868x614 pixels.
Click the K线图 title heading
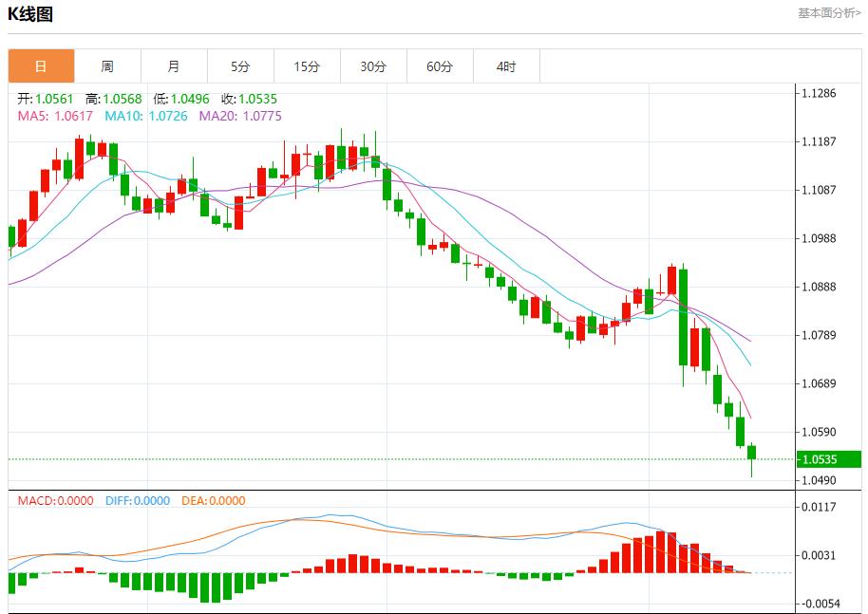pyautogui.click(x=30, y=14)
